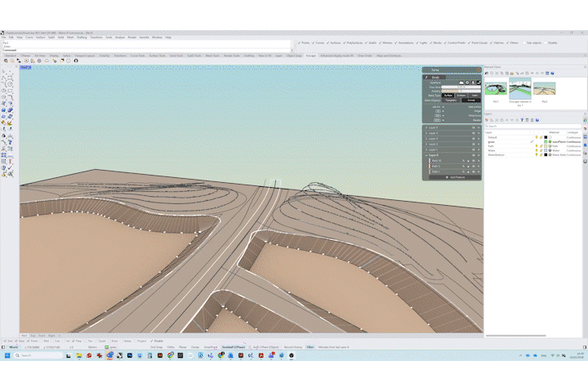Image resolution: width=588 pixels, height=392 pixels.
Task: Toggle Gumball in the status bar
Action: (233, 346)
